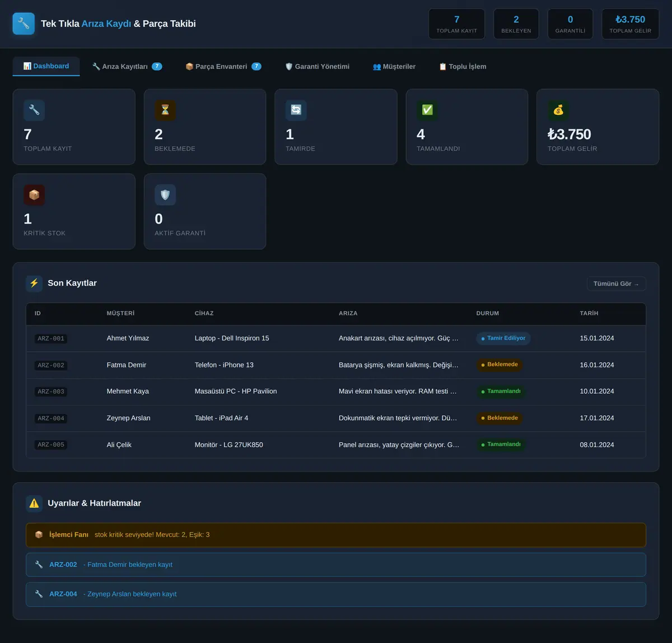Screen dimensions: 672x643
Task: Click the Laptop - Dell Inspiron 15 device cell
Action: coord(232,338)
